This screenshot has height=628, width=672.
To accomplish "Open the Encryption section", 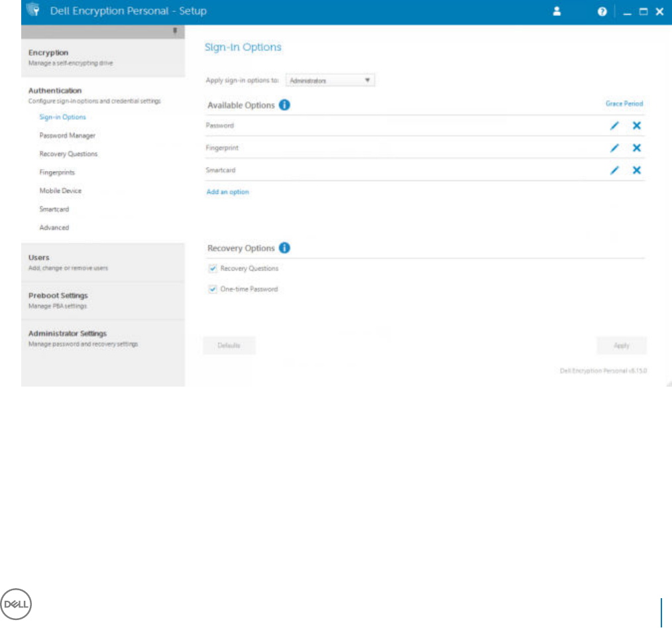I will tap(103, 58).
